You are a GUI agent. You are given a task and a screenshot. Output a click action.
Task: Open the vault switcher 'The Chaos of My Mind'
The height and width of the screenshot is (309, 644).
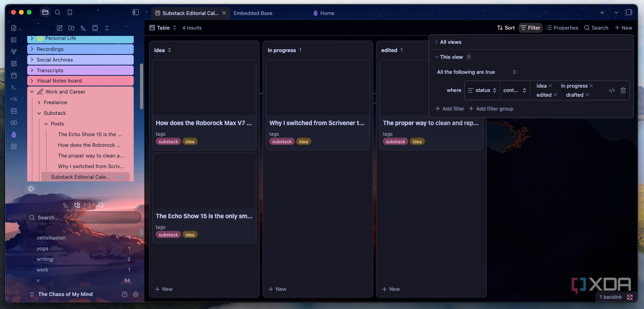[x=62, y=294]
